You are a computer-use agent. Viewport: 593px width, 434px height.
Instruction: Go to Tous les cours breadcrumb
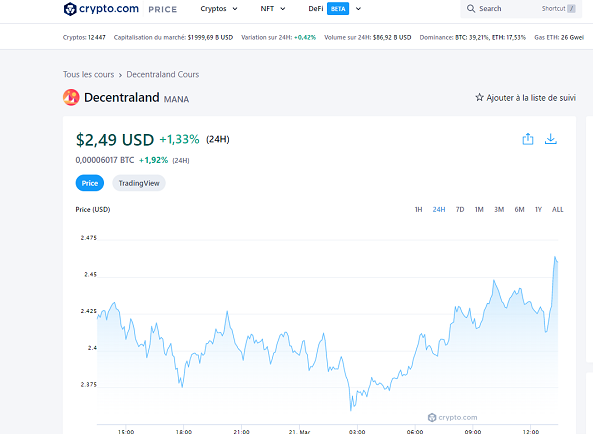click(88, 74)
